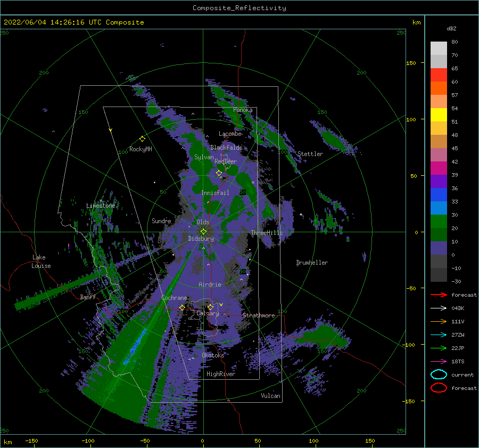Click the Lacombe city label
Image resolution: width=479 pixels, height=448 pixels.
coord(230,134)
